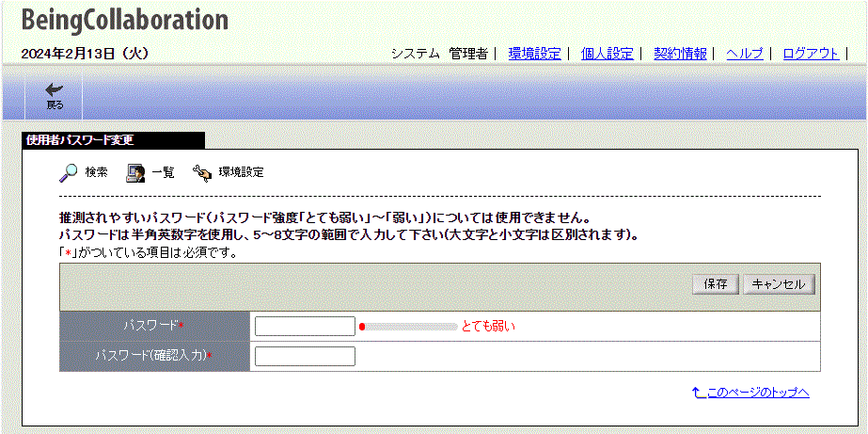
Task: Cancel the change with キャンセル button
Action: click(779, 284)
